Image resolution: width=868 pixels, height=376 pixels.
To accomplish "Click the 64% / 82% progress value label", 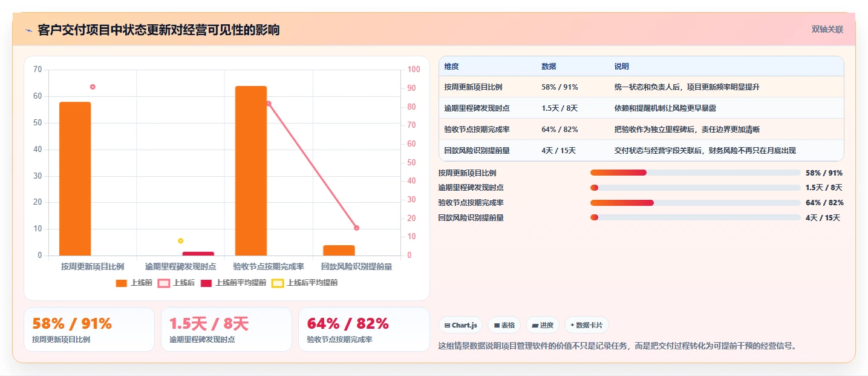I will (824, 203).
